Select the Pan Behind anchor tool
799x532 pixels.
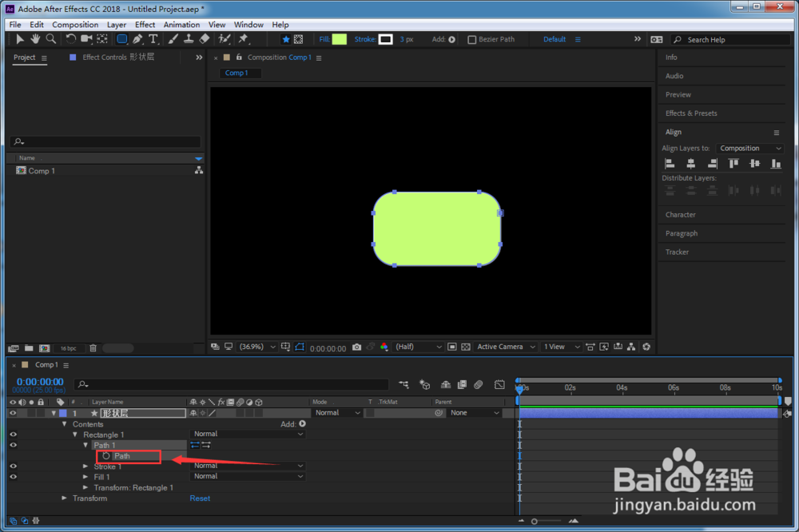point(102,38)
